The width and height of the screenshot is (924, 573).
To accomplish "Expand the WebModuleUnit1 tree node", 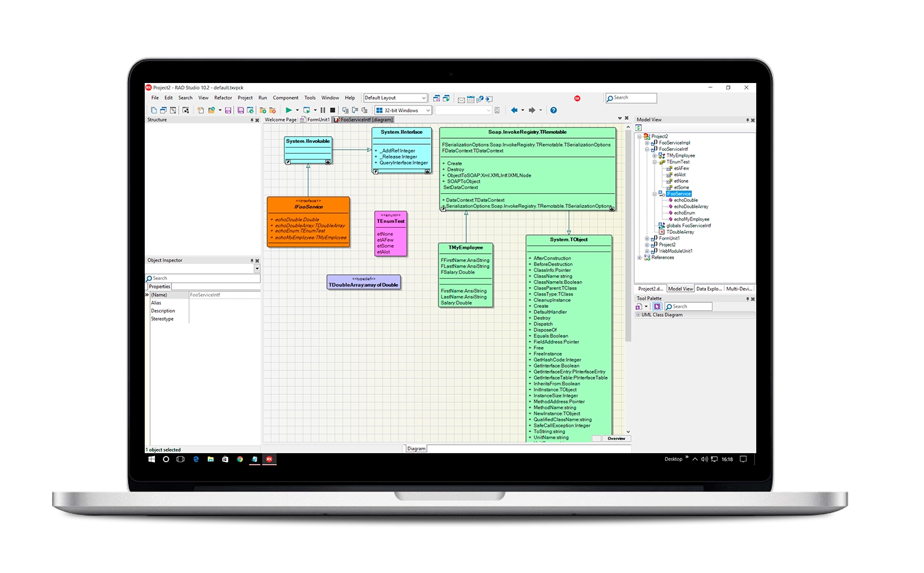I will click(x=647, y=251).
